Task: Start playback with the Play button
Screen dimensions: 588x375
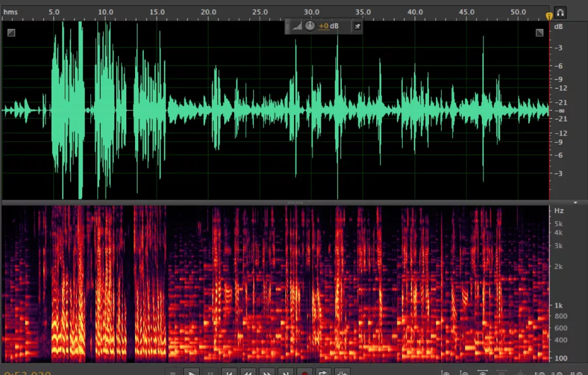Action: (192, 373)
